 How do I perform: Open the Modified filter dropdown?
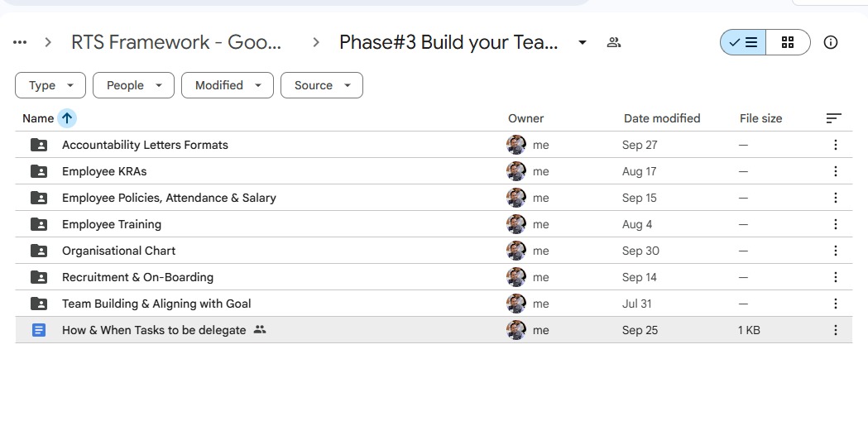click(227, 85)
